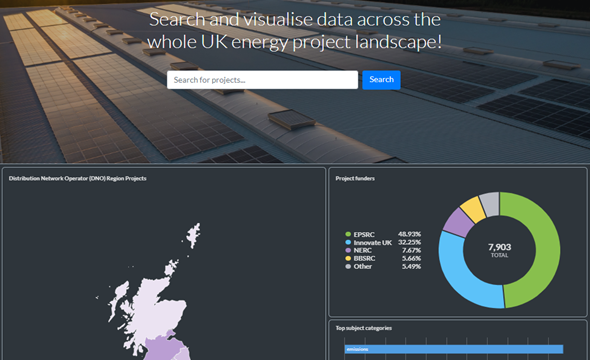
Task: Click the Shetland Islands on the map
Action: (x=194, y=235)
